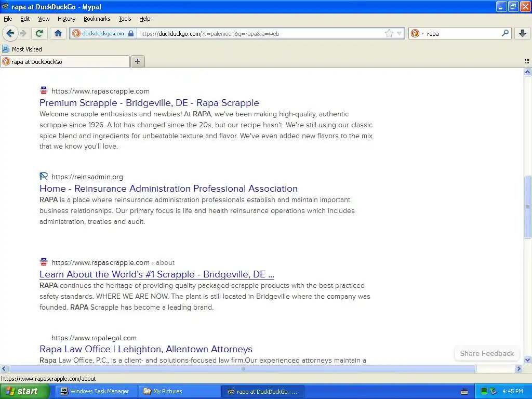Image resolution: width=532 pixels, height=399 pixels.
Task: Click the first rapascrapple.com favicon
Action: point(44,90)
